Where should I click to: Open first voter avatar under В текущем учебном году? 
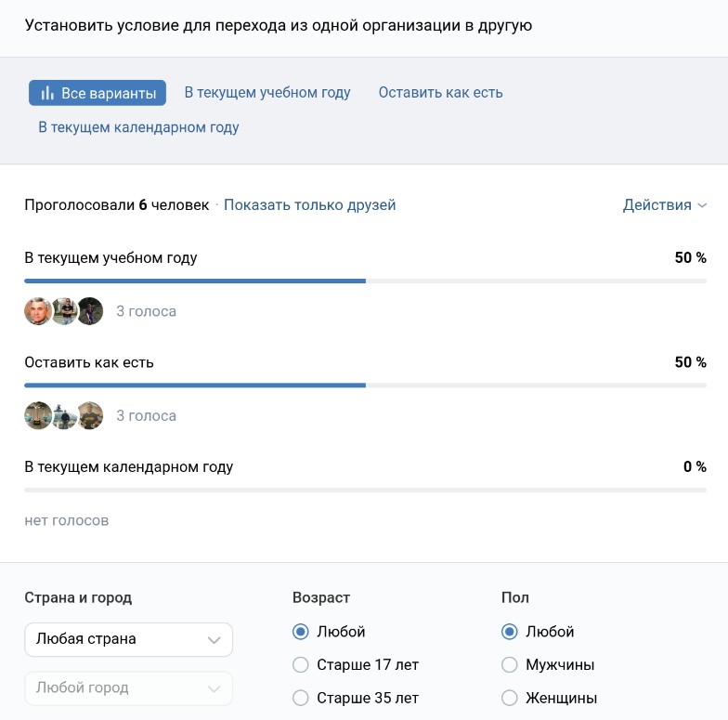pyautogui.click(x=38, y=311)
